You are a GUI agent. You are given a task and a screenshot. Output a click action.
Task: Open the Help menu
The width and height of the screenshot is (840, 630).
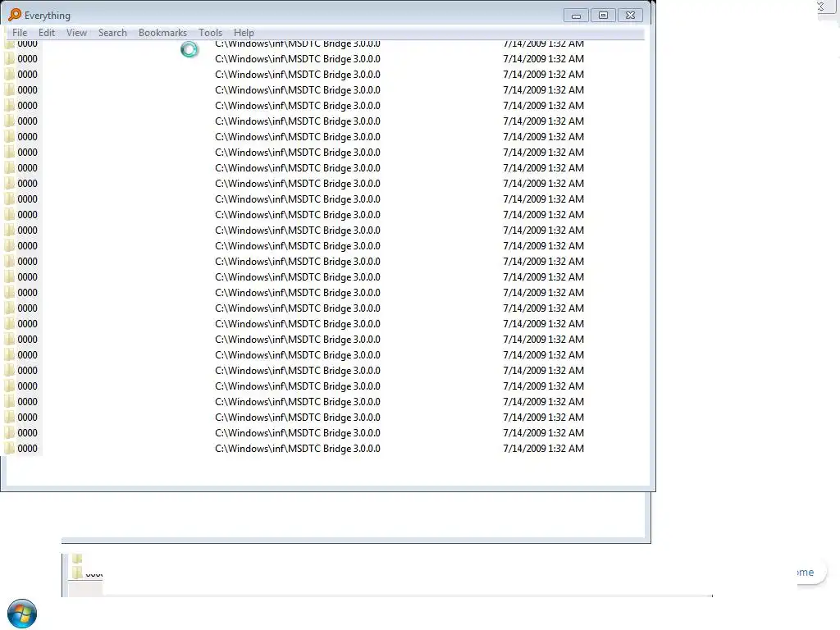tap(244, 33)
